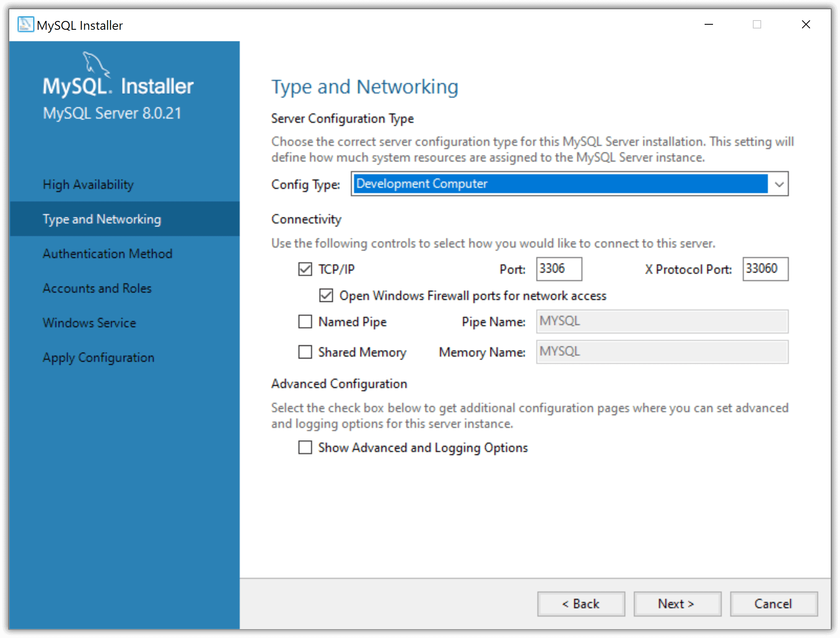Screen dimensions: 840x638
Task: Select the Development Computer combo box
Action: coord(569,184)
